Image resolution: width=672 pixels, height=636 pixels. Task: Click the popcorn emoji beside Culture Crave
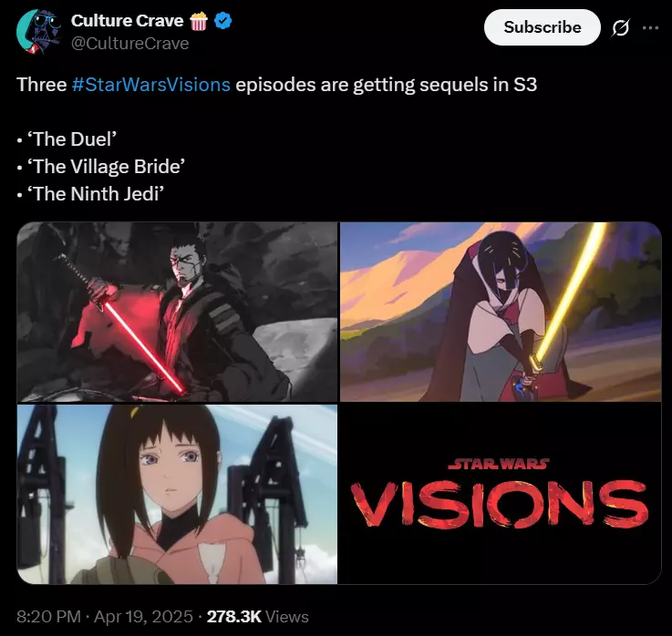pos(199,22)
